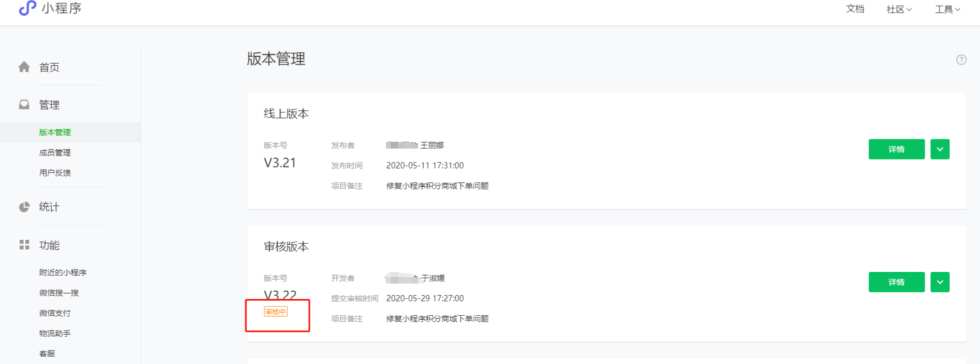Click the Mini Program logo icon
980x364 pixels.
click(x=27, y=8)
